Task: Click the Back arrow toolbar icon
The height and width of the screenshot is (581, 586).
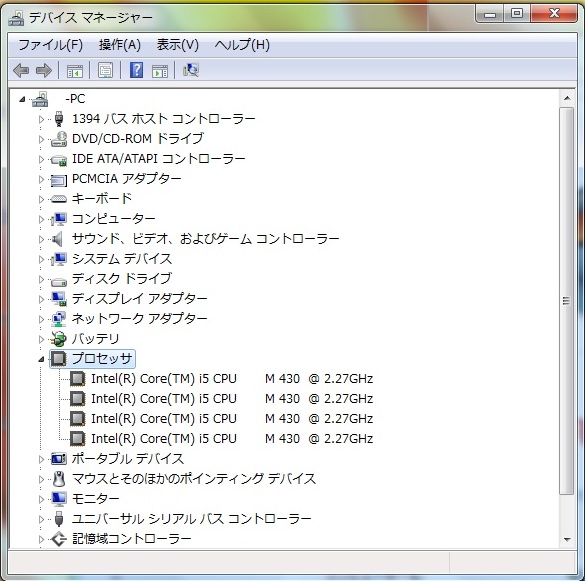Action: click(21, 70)
